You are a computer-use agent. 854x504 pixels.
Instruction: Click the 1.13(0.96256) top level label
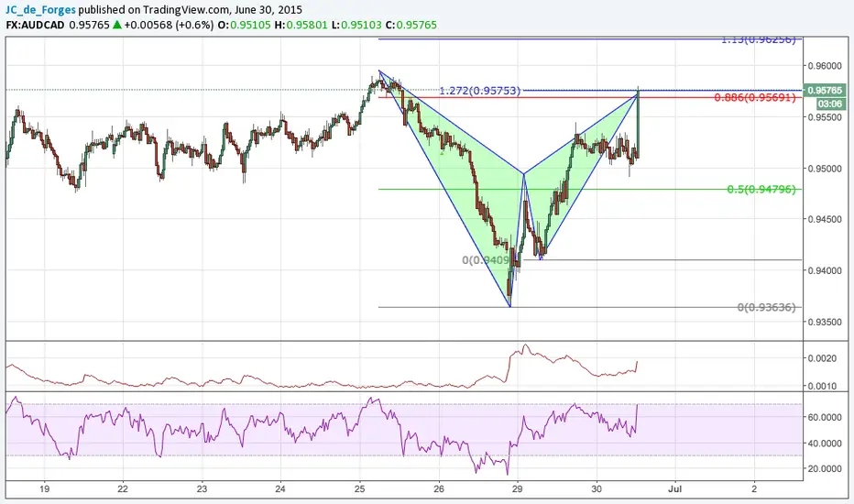coord(759,39)
